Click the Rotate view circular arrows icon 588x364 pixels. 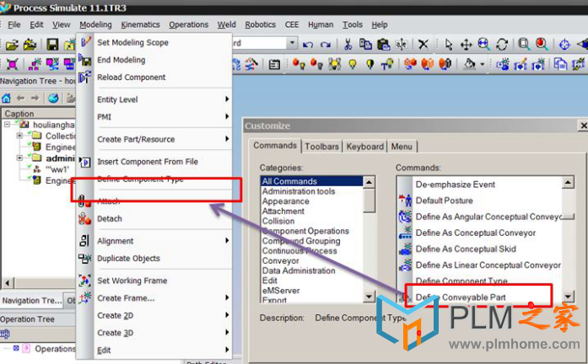(502, 45)
